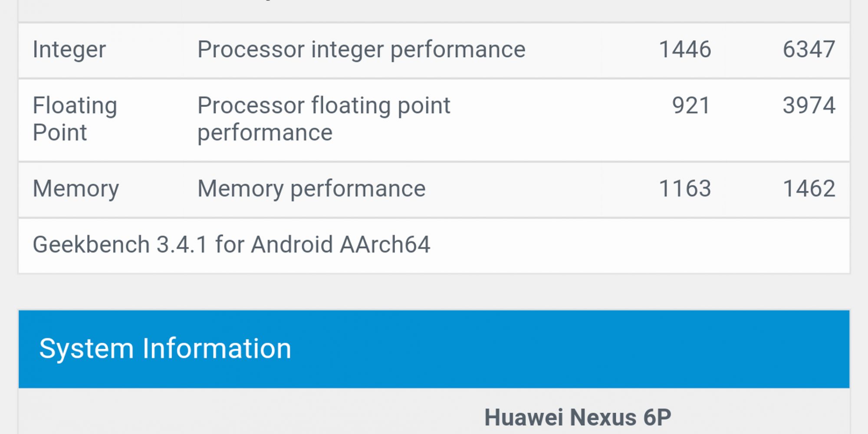The width and height of the screenshot is (868, 434).
Task: Select Memory multi-core score 1462
Action: point(809,189)
